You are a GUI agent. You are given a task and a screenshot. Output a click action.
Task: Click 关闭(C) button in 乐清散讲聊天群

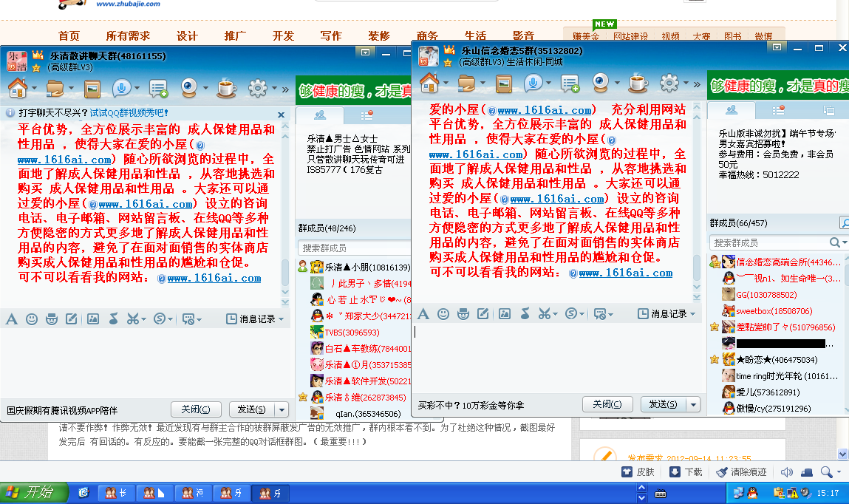point(196,409)
